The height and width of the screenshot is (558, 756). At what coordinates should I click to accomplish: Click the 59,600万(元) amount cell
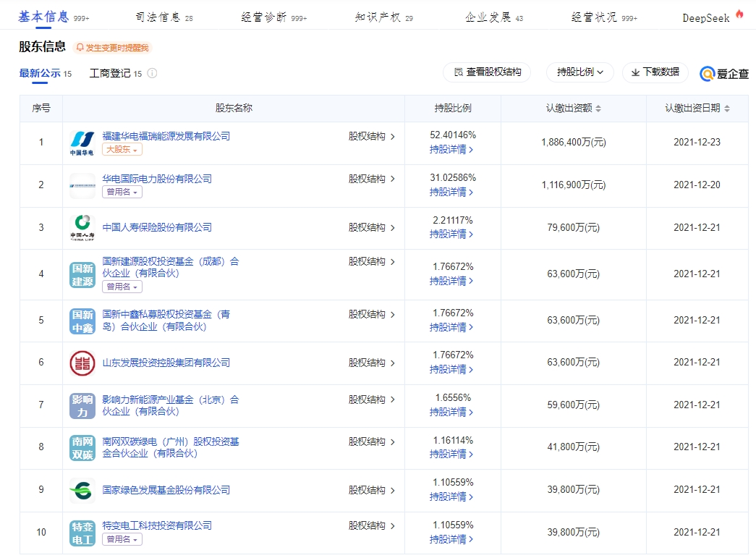pos(573,405)
